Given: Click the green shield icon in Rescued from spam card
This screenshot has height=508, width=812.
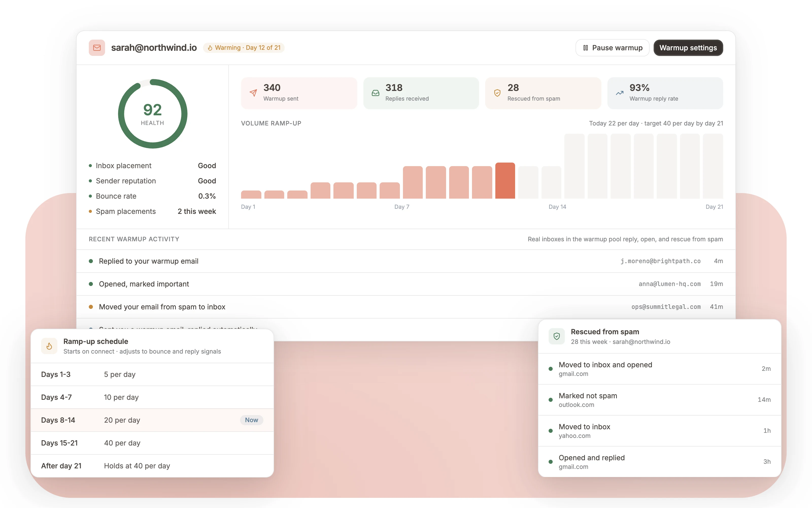Looking at the screenshot, I should click(x=557, y=336).
